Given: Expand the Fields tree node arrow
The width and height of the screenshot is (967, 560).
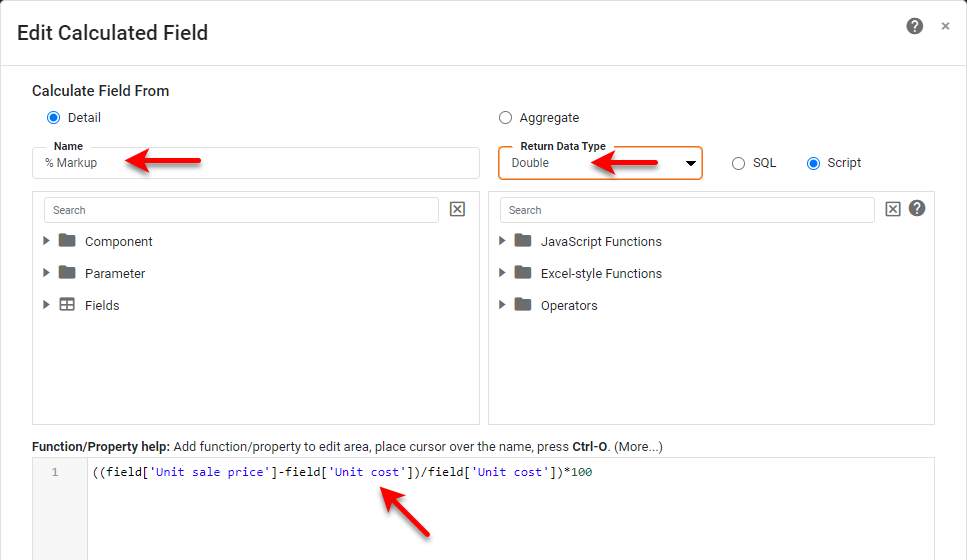Looking at the screenshot, I should click(46, 305).
